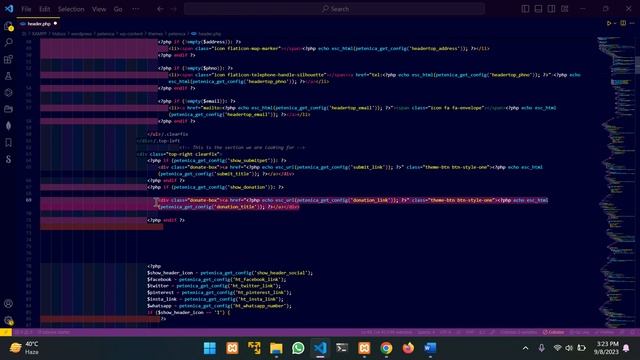Open the editor More Actions ellipsis
The image size is (640, 360).
(632, 23)
